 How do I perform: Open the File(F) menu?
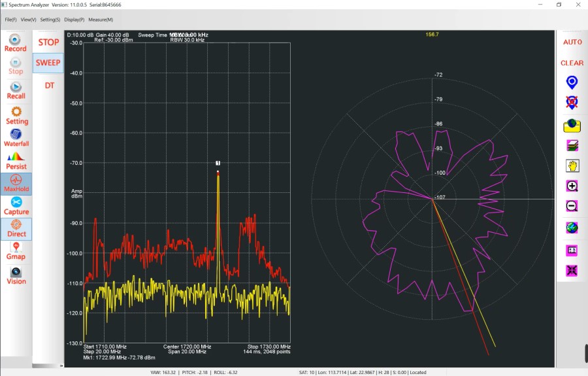pyautogui.click(x=10, y=20)
